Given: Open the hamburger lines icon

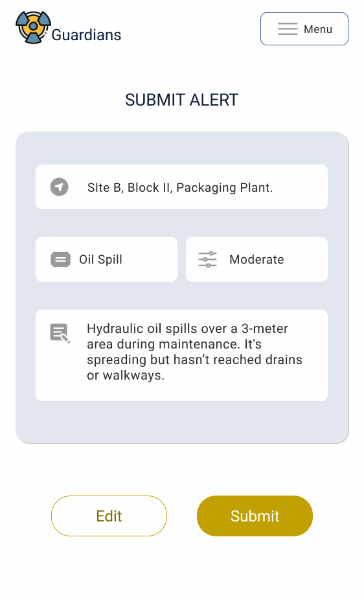Looking at the screenshot, I should pos(288,29).
